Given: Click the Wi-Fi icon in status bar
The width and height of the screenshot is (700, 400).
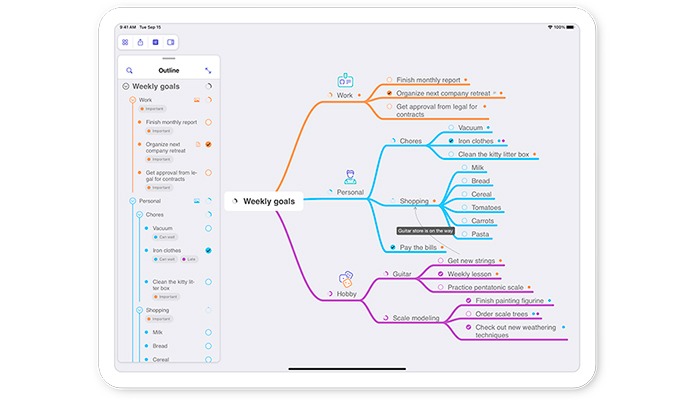Looking at the screenshot, I should pyautogui.click(x=550, y=27).
